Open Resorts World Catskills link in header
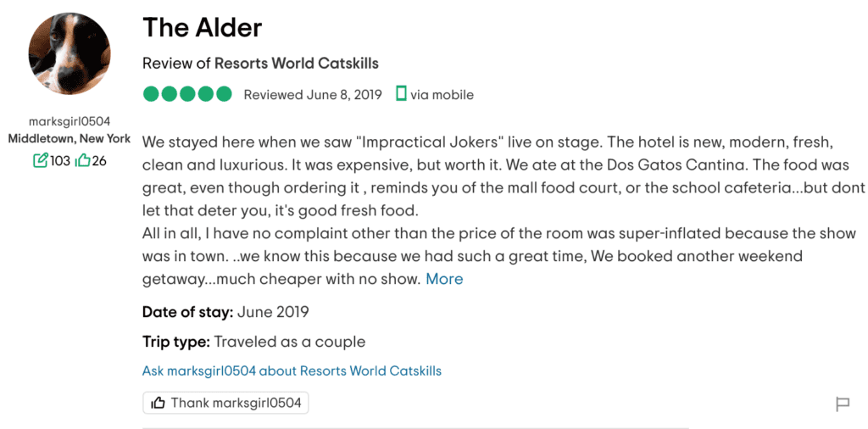Viewport: 868px width, 429px height. (x=296, y=64)
